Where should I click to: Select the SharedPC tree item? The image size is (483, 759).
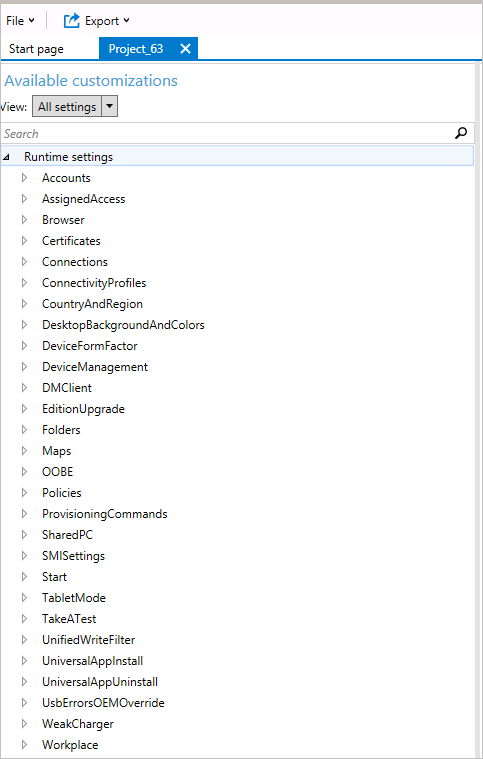click(x=67, y=535)
